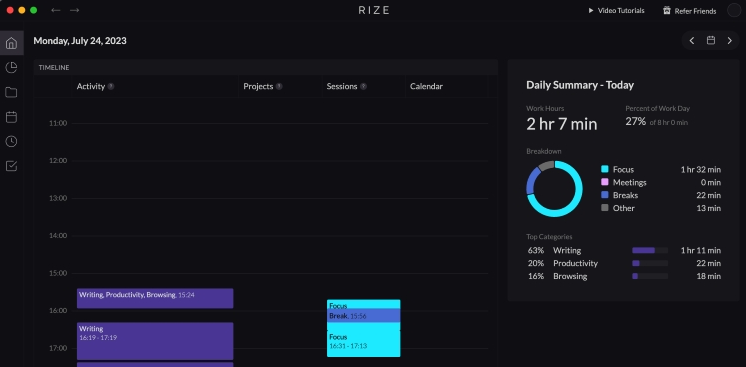Click the 63% Writing percentage
This screenshot has height=367, width=746.
pyautogui.click(x=536, y=250)
